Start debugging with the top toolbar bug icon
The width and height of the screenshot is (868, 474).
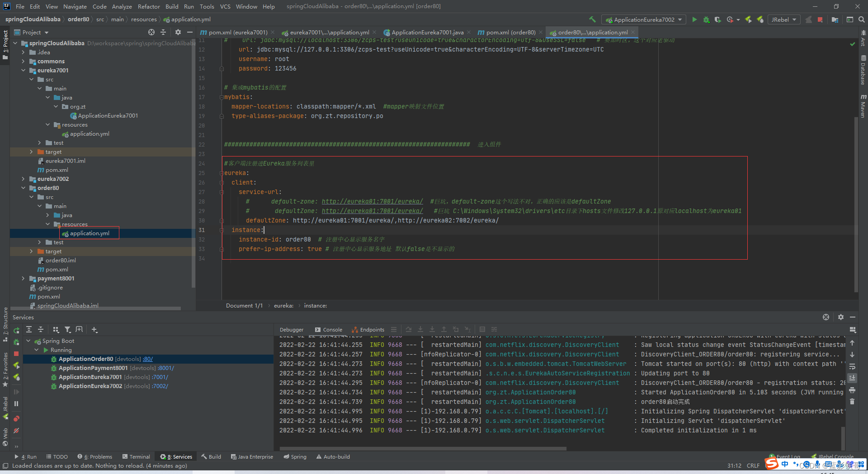[x=706, y=19]
